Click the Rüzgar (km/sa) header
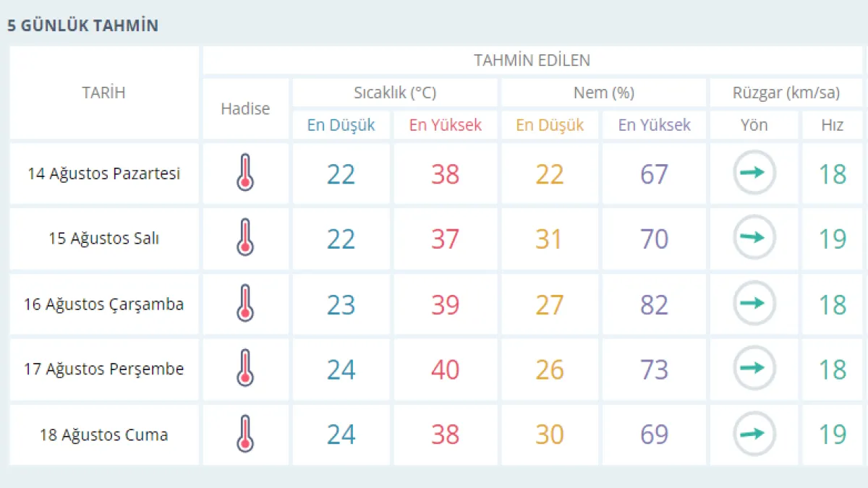 click(786, 93)
